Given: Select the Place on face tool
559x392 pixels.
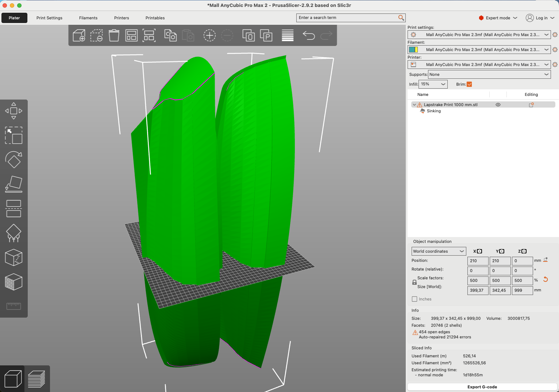Looking at the screenshot, I should tap(14, 184).
